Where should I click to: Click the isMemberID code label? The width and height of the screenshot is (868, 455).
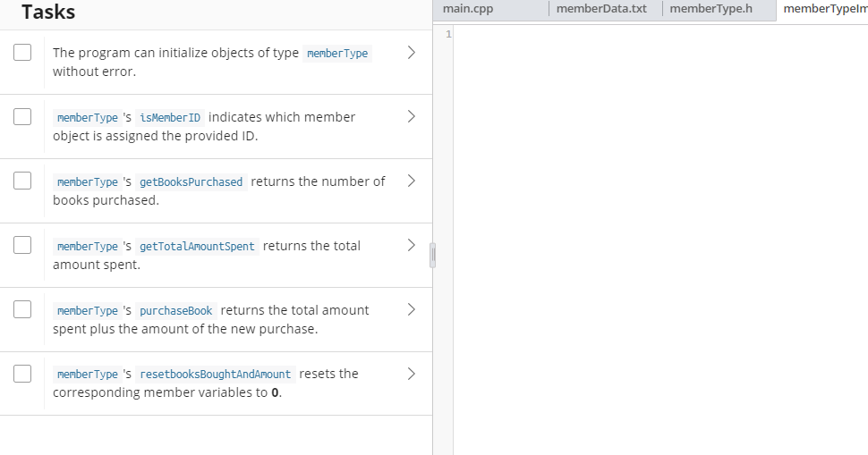pyautogui.click(x=170, y=118)
